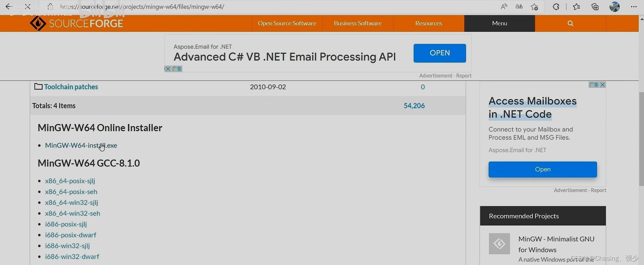Click the page vertical scrollbar thumb
Screen dimensions: 644x265
click(641, 139)
